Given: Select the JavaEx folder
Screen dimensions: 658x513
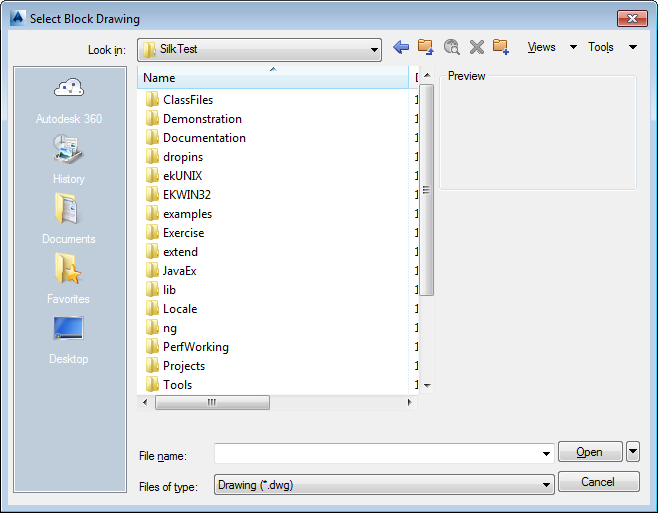Looking at the screenshot, I should pos(171,271).
